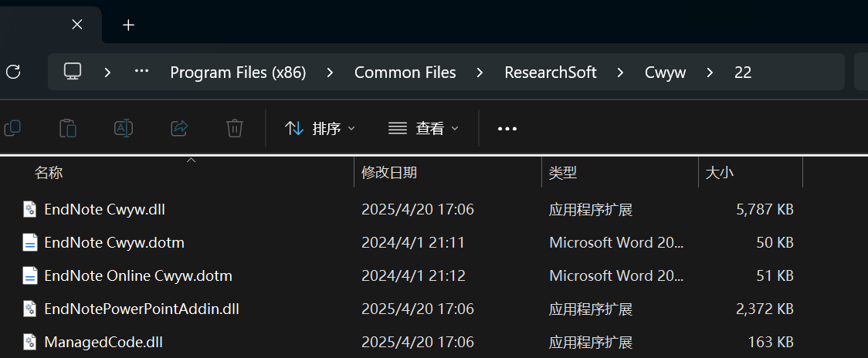Select the file ManagedCode.dll

103,343
